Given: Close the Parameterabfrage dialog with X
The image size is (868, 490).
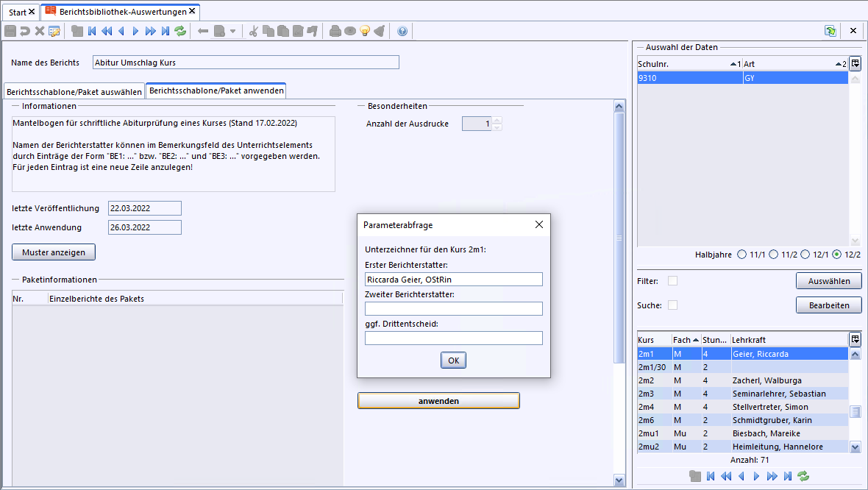Looking at the screenshot, I should click(539, 224).
